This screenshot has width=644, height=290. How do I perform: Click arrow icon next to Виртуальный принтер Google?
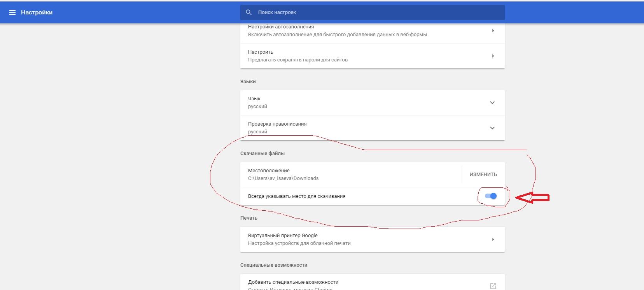tap(493, 239)
